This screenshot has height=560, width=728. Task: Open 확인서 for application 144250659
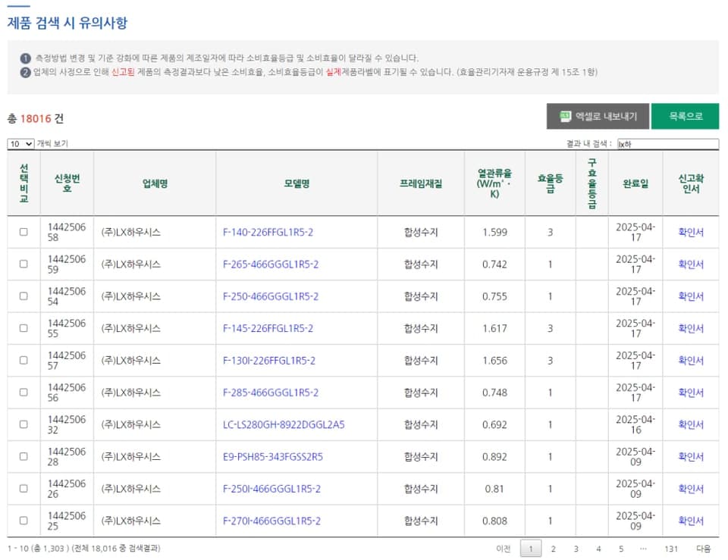click(690, 264)
